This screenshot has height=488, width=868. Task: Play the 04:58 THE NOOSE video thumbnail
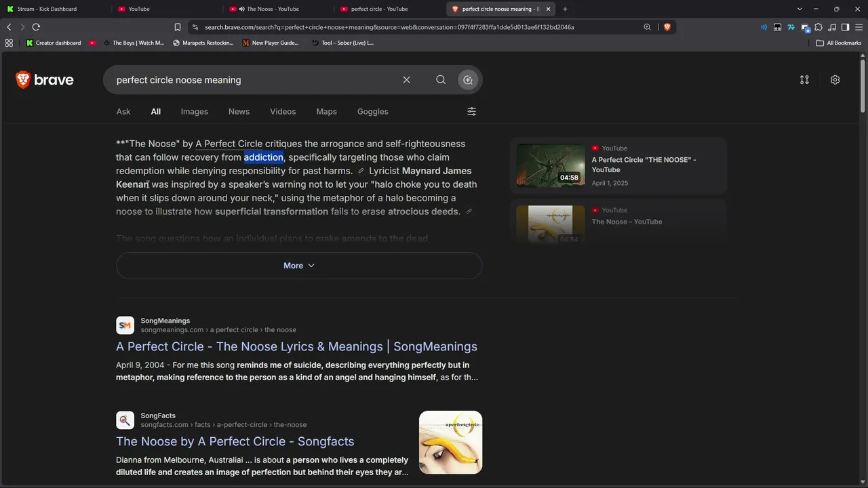tap(551, 165)
